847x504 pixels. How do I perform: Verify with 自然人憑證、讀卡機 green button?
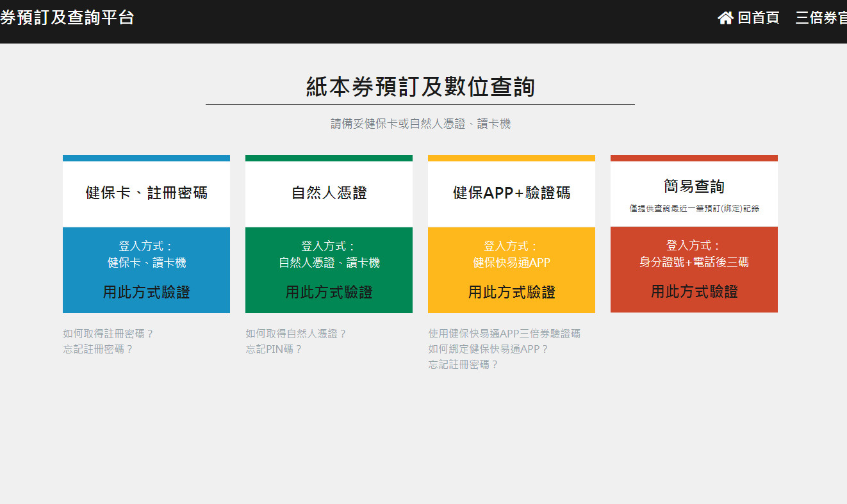pos(329,292)
